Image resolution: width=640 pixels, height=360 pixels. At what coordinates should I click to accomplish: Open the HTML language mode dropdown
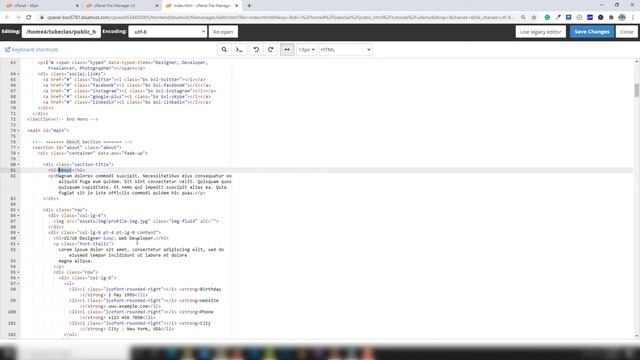click(x=345, y=49)
